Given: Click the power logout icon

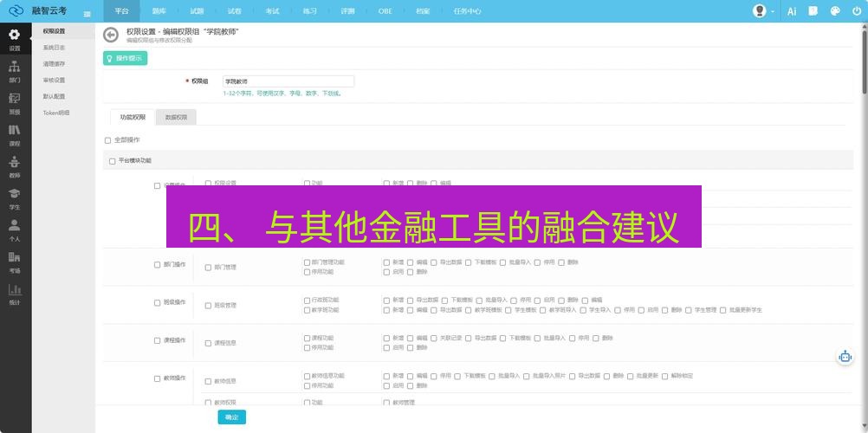Looking at the screenshot, I should [857, 11].
